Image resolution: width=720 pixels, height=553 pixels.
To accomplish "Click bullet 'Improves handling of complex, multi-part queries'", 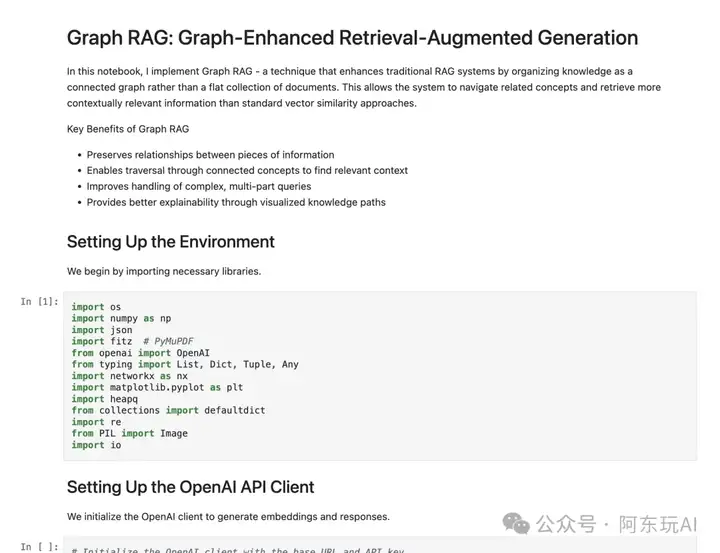I will [199, 186].
